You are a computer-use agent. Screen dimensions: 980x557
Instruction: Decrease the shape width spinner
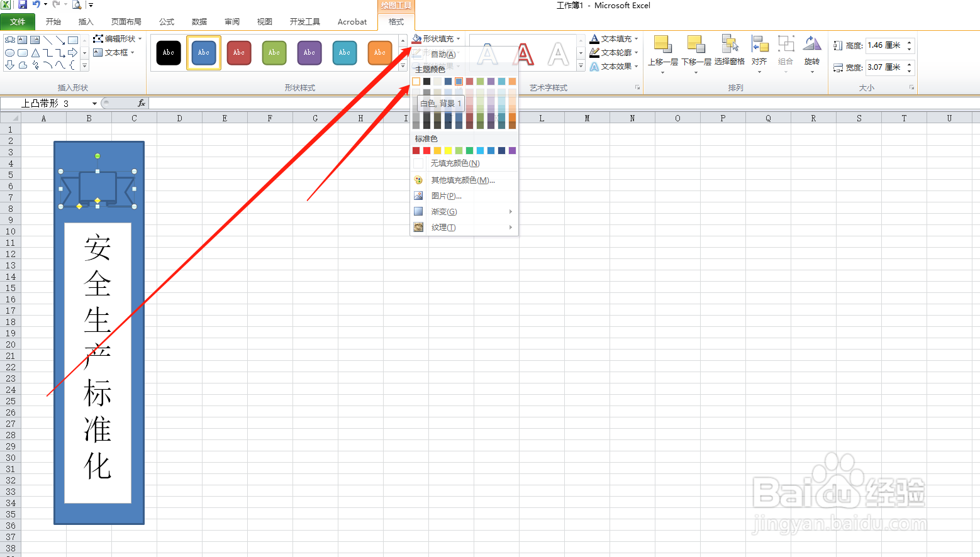coord(910,70)
